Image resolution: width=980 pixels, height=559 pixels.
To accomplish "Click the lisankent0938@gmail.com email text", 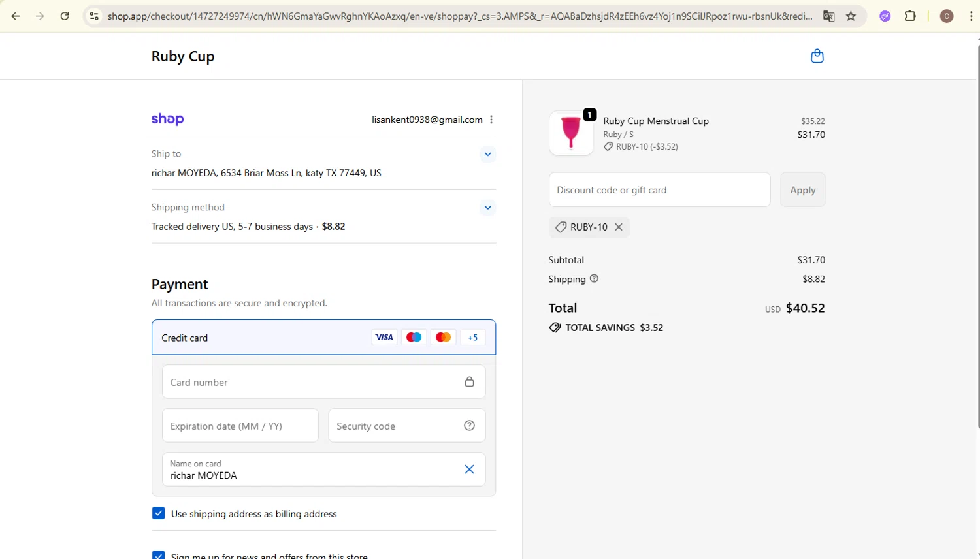I will pos(427,120).
